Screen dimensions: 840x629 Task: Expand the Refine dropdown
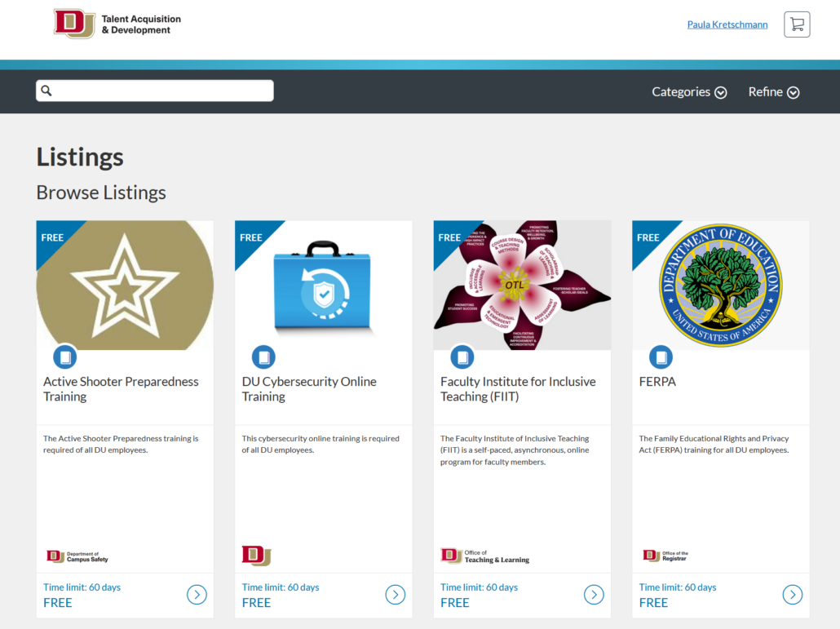[x=774, y=92]
